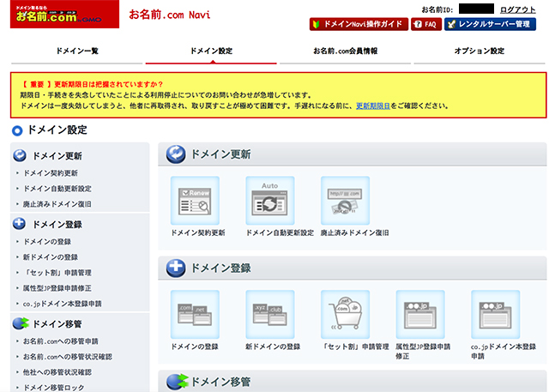Open sidebar link ドメイン自動更新設定
549x392 pixels.
tap(57, 189)
